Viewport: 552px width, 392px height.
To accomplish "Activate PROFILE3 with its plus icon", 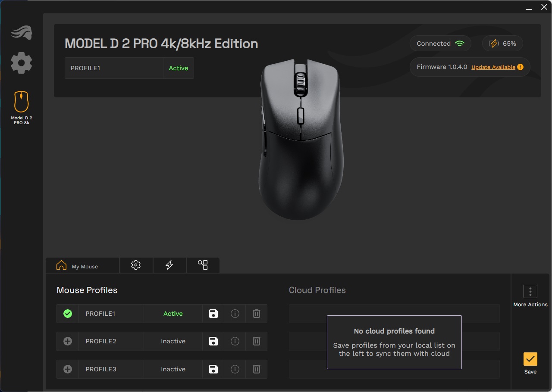I will coord(68,369).
